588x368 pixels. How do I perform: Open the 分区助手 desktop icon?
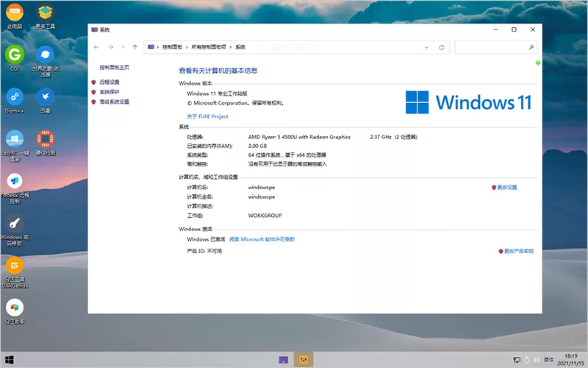[x=15, y=311]
